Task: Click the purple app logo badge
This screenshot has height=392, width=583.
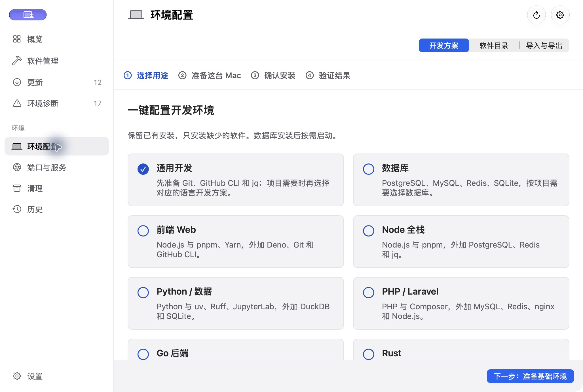Action: (x=28, y=15)
